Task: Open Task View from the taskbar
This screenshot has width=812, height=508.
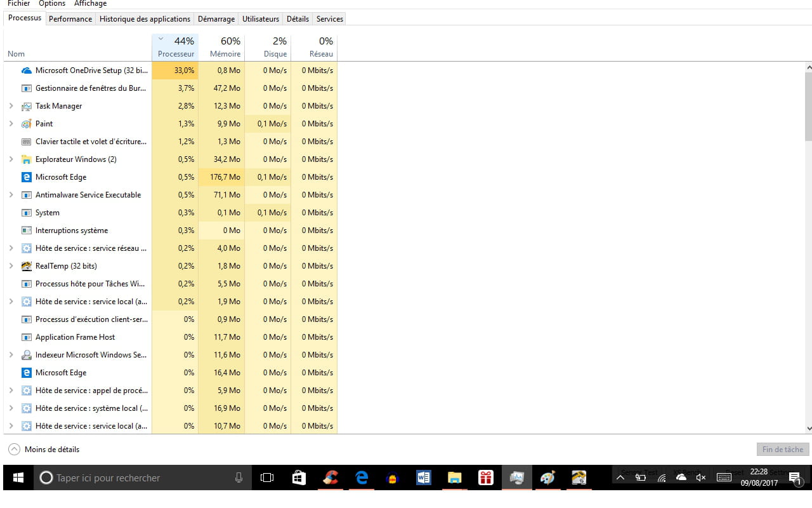Action: click(267, 478)
